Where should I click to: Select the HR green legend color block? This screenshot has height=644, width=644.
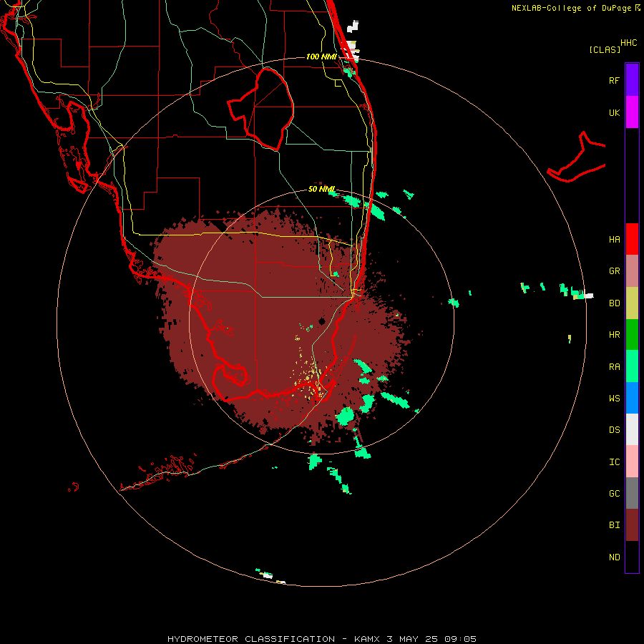pos(632,334)
